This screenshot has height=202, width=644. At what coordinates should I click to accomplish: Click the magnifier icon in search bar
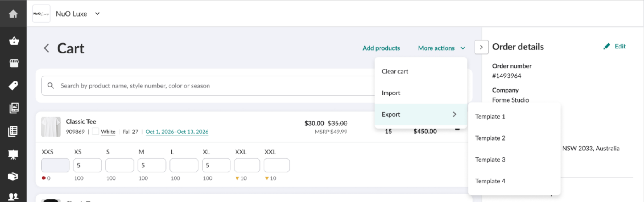point(51,86)
